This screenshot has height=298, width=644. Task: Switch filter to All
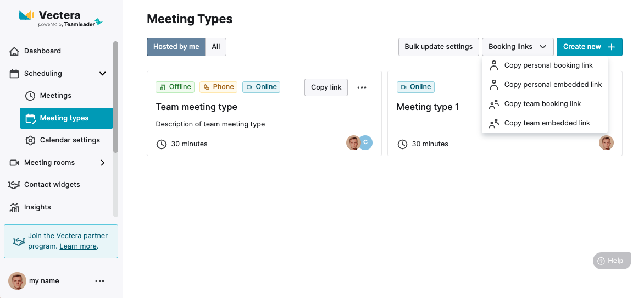(215, 47)
